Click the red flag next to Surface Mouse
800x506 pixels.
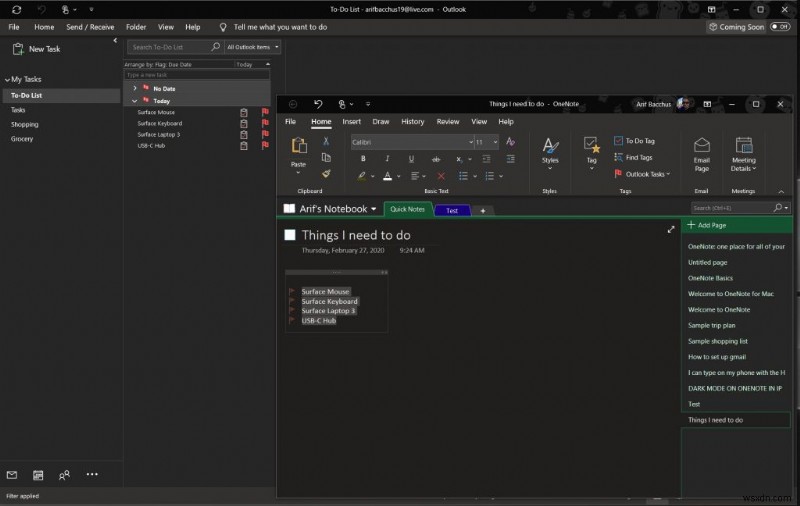click(x=265, y=113)
